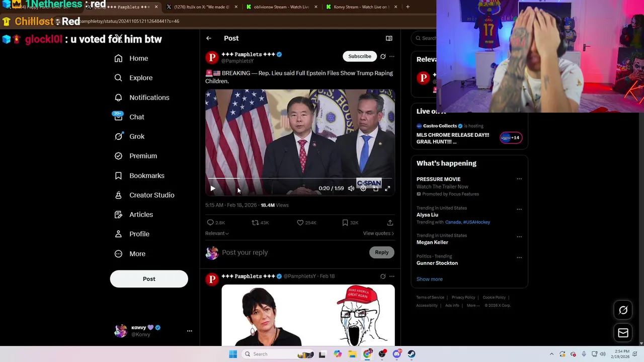
Task: Repost the post with 43K reposts
Action: tap(260, 223)
